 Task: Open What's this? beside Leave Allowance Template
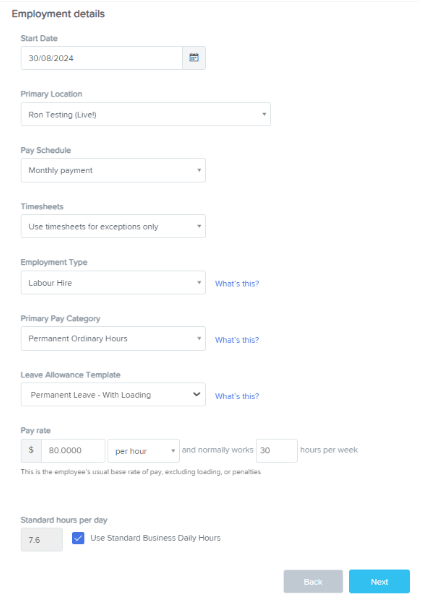tap(237, 396)
